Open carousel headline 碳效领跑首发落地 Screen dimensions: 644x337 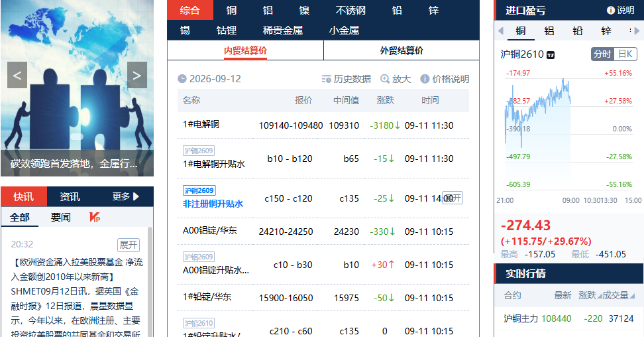(x=74, y=164)
